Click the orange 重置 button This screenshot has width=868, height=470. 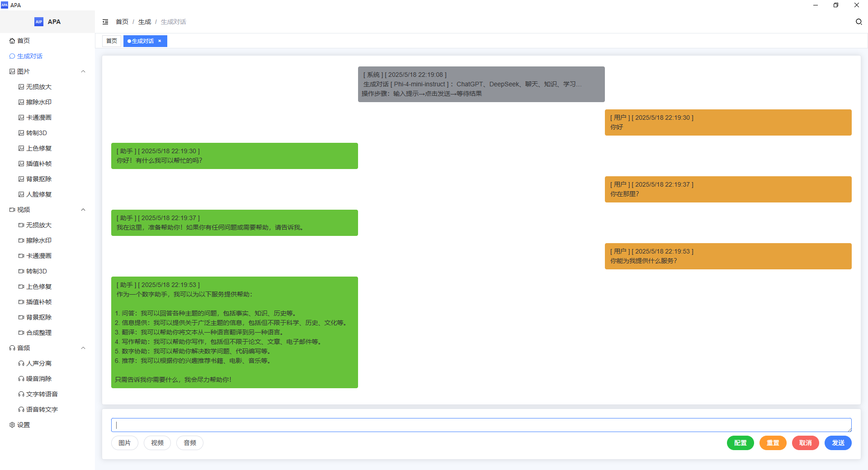[773, 443]
